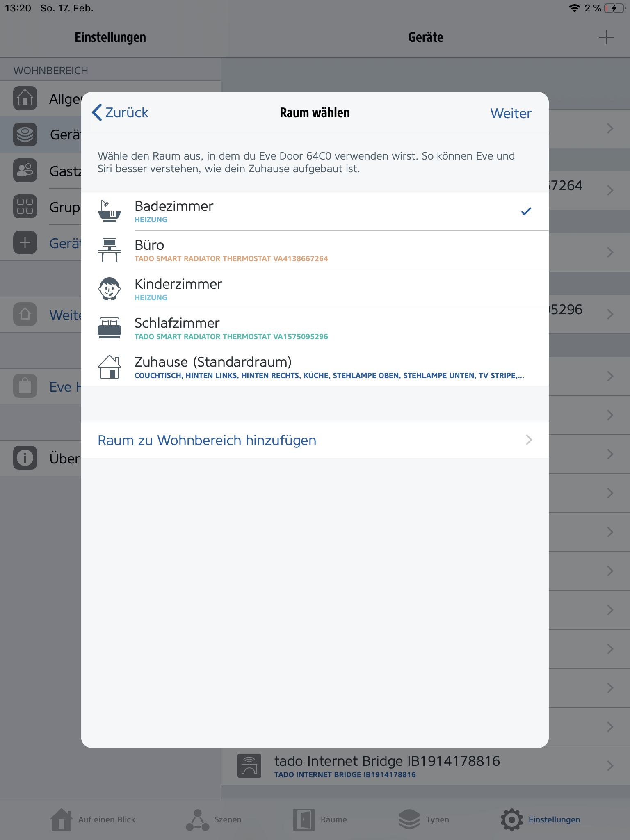Open the Auf einen Blick tab
This screenshot has height=840, width=630.
click(x=93, y=819)
